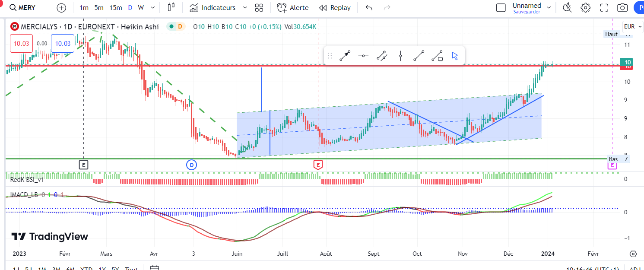Enter fullscreen mode
Screen dimensions: 644x270
point(604,8)
